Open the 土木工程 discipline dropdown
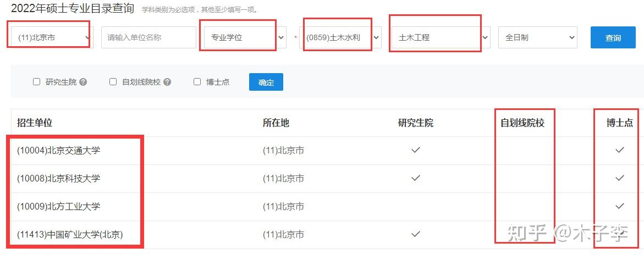 (x=441, y=37)
